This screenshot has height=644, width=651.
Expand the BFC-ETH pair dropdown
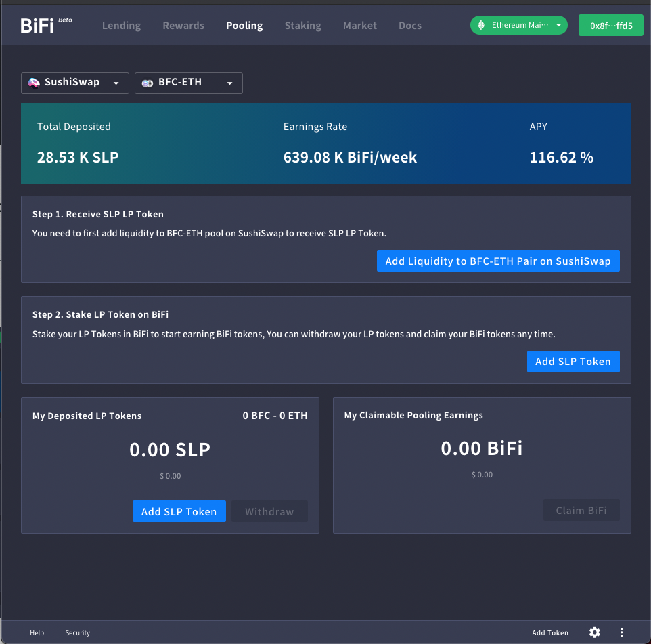coord(189,83)
